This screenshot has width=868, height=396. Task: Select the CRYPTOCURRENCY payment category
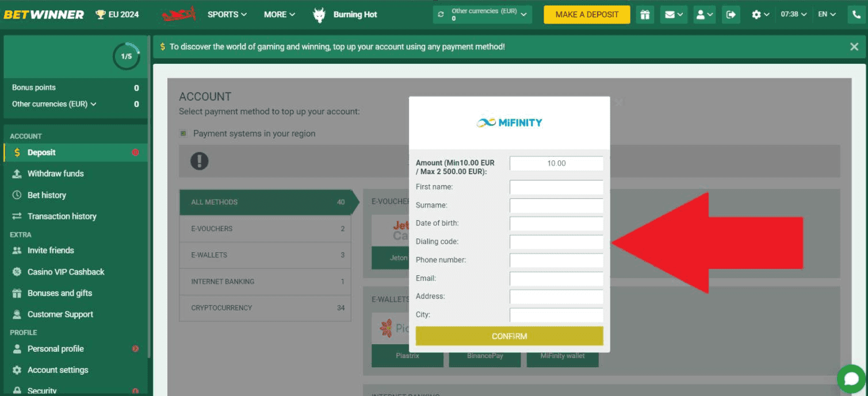coord(265,308)
